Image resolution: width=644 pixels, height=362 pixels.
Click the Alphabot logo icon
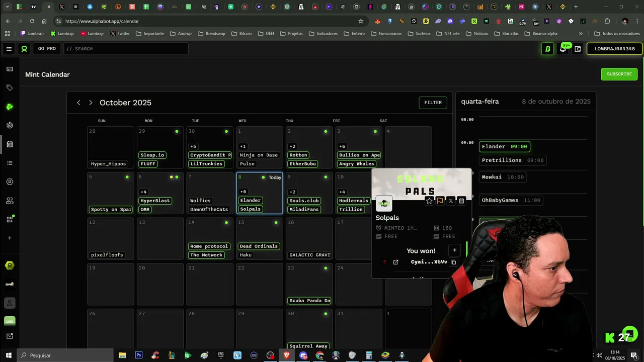[24, 49]
